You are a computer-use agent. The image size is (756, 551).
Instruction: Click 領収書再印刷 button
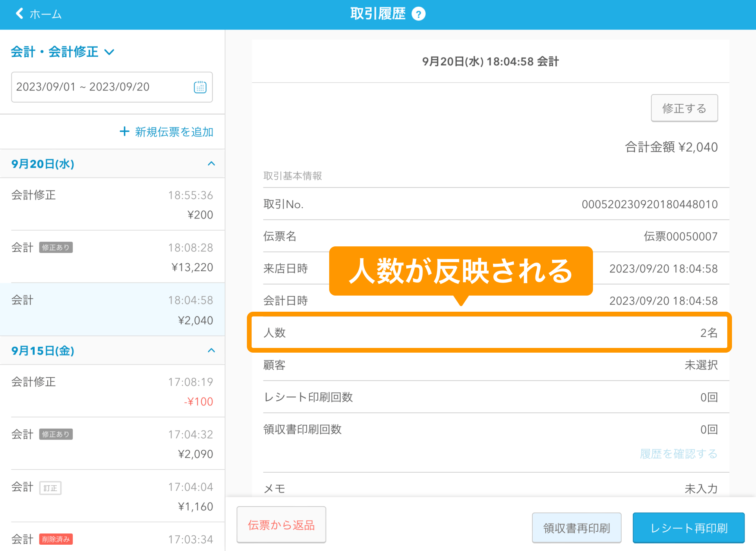(576, 528)
